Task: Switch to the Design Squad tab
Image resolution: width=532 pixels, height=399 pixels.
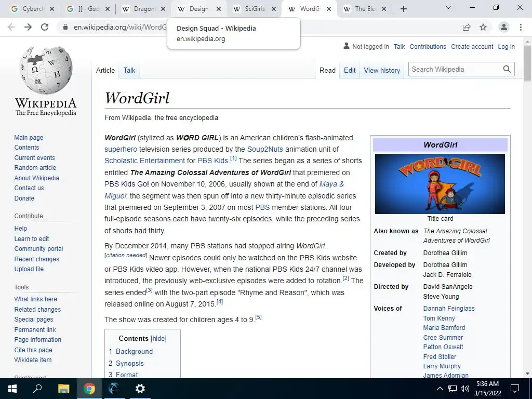Action: [199, 9]
